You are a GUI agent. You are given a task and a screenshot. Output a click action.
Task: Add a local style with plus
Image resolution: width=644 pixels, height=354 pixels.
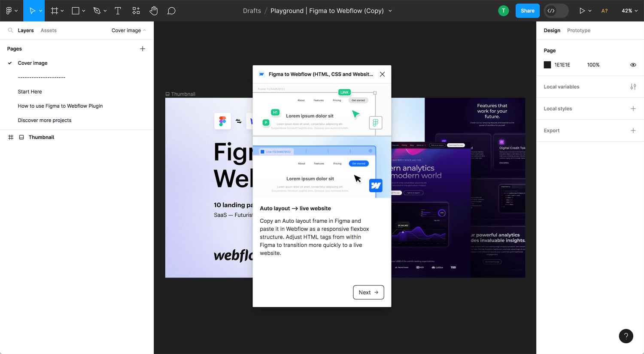click(x=633, y=109)
